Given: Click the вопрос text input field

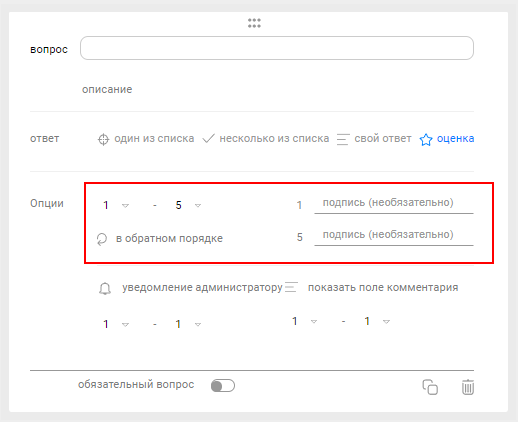Looking at the screenshot, I should pos(277,48).
